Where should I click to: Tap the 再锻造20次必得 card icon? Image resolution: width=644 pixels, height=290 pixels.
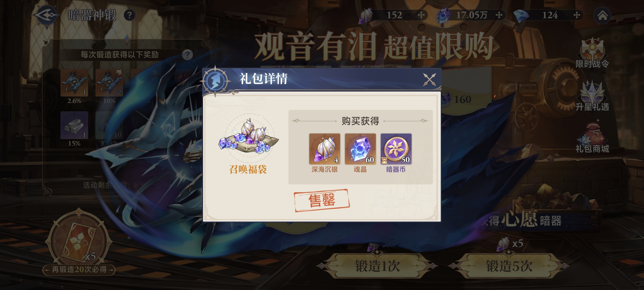79,240
